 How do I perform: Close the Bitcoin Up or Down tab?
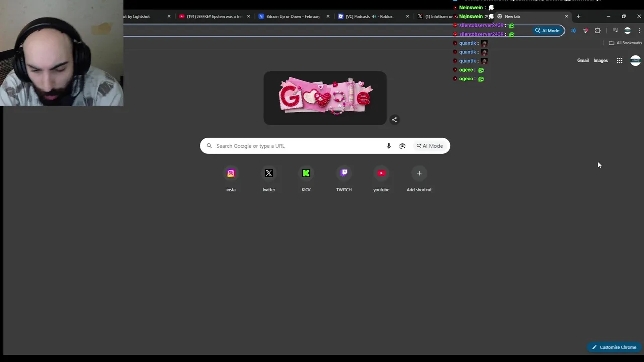[x=328, y=16]
